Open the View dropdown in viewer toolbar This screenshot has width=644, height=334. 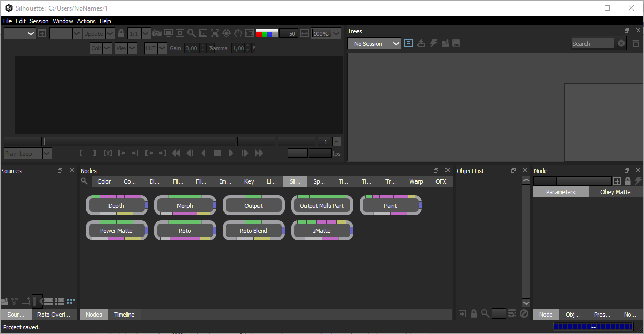click(126, 48)
